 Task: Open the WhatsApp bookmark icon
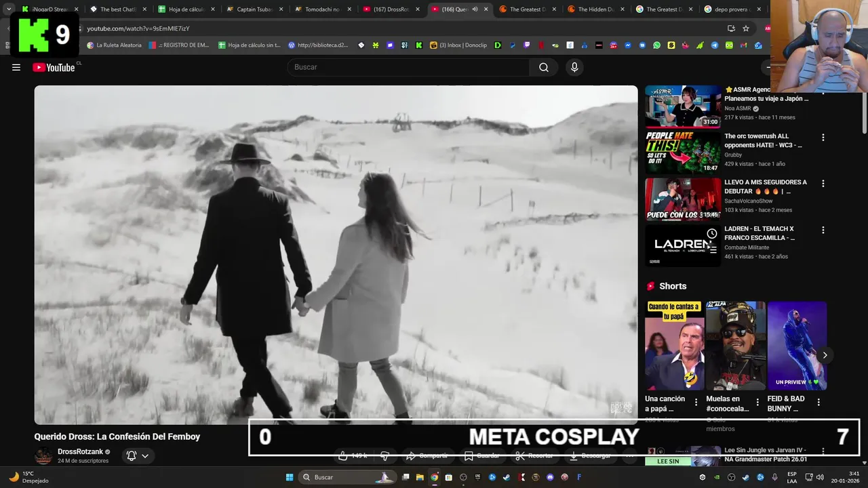click(656, 45)
